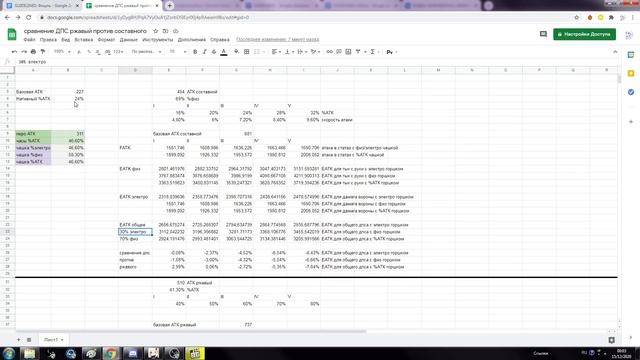Open the Дополнения menu
Screen dimensions: 640x360
(192, 40)
